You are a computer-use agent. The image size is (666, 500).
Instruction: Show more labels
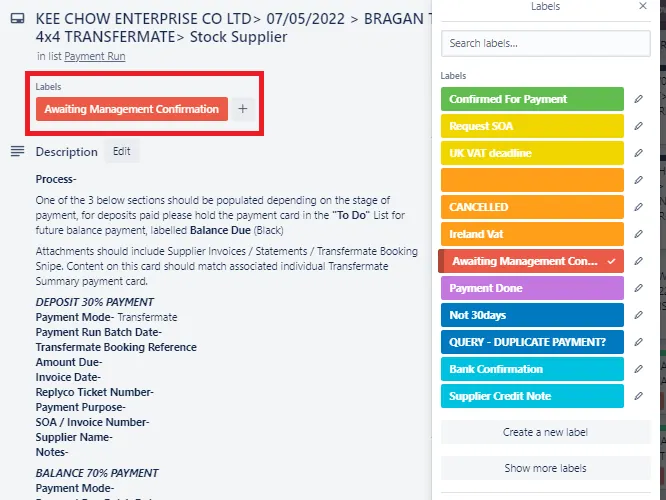pos(545,468)
